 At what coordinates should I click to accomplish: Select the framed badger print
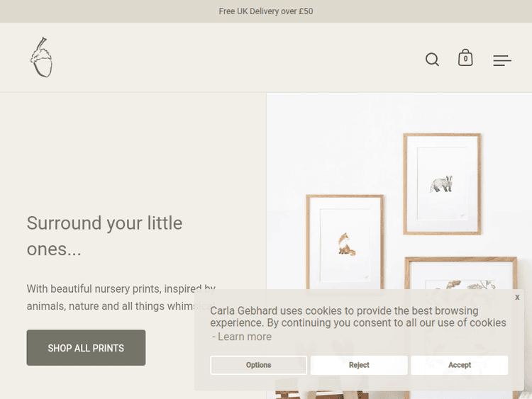coord(442,184)
